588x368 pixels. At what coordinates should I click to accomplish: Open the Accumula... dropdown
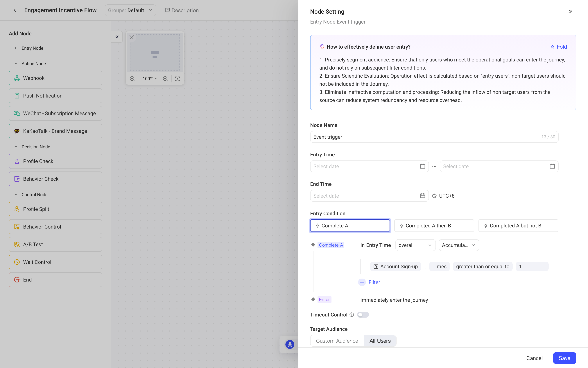click(459, 245)
